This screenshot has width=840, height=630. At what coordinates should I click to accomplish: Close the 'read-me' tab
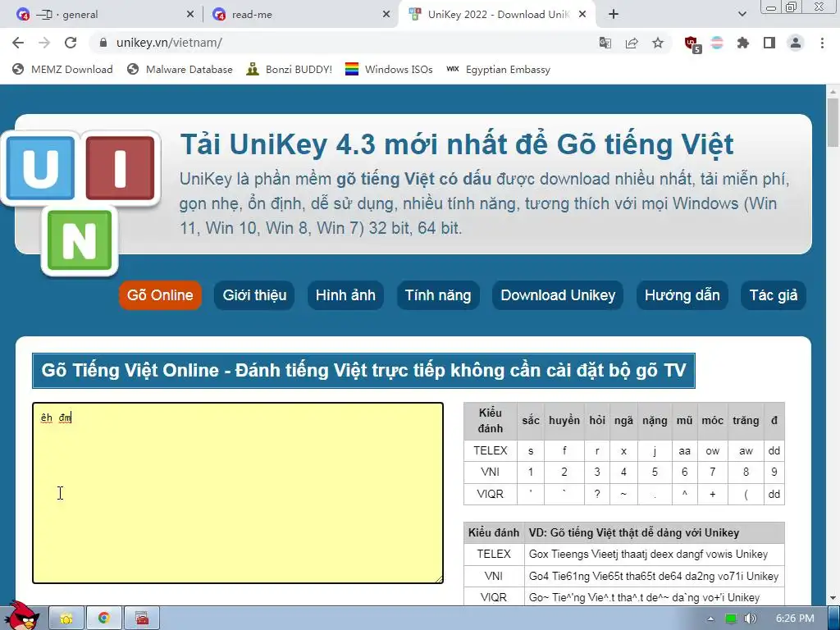point(386,15)
